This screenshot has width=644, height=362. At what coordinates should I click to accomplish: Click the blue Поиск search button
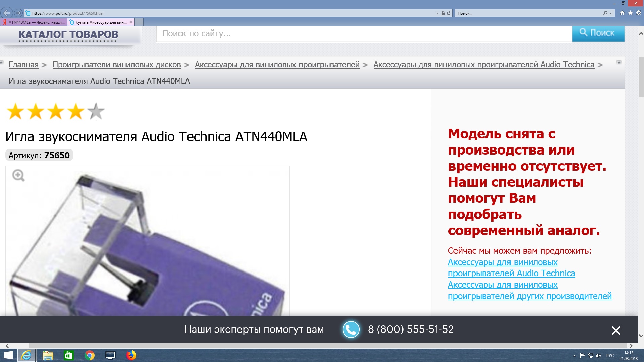tap(598, 33)
